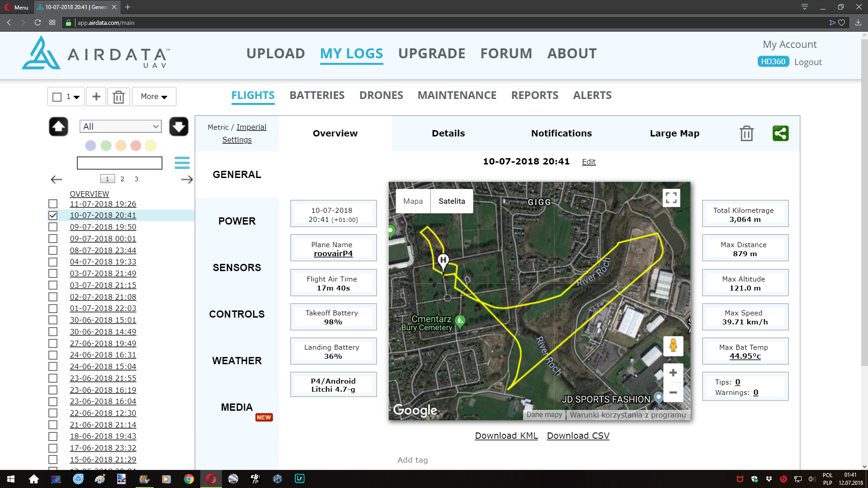Zoom in on the map
This screenshot has height=488, width=868.
(673, 373)
